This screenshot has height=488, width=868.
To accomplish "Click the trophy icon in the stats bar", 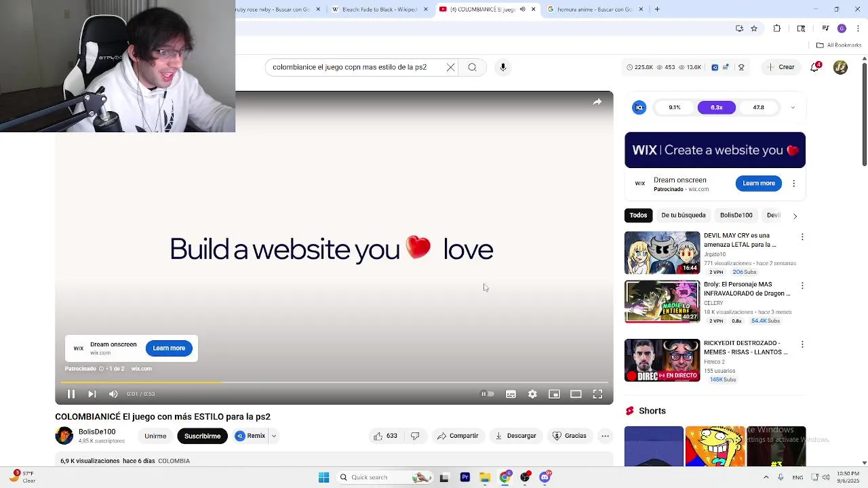I will 741,67.
